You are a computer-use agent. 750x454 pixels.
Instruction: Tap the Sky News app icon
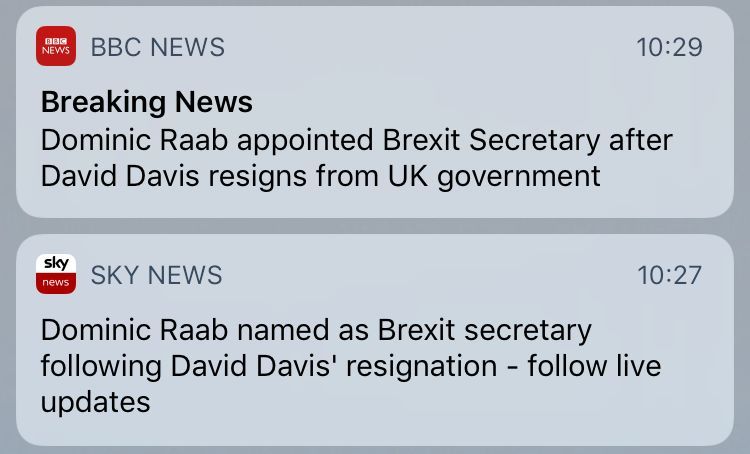point(56,273)
